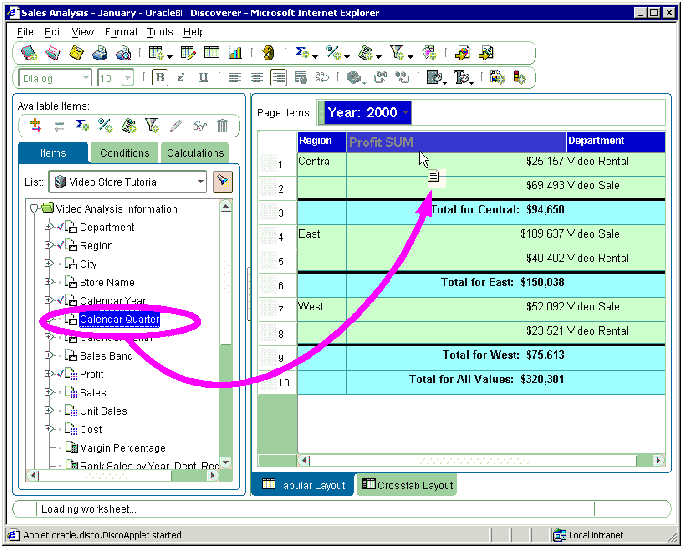Expand the City item in tree

pyautogui.click(x=49, y=263)
